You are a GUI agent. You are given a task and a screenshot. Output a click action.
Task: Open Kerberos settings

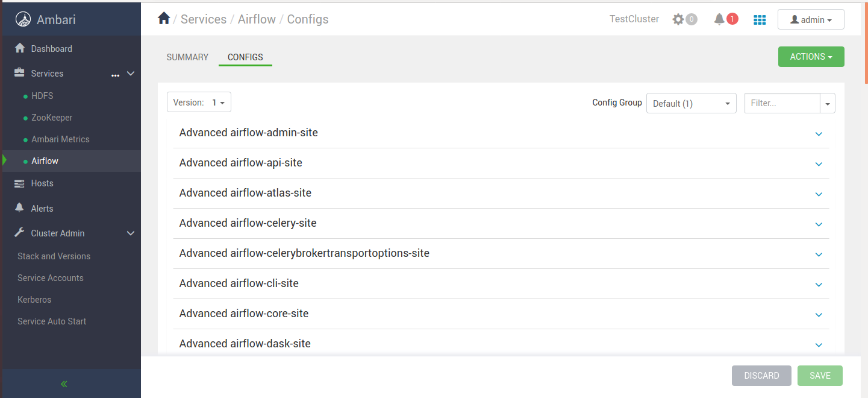[34, 300]
